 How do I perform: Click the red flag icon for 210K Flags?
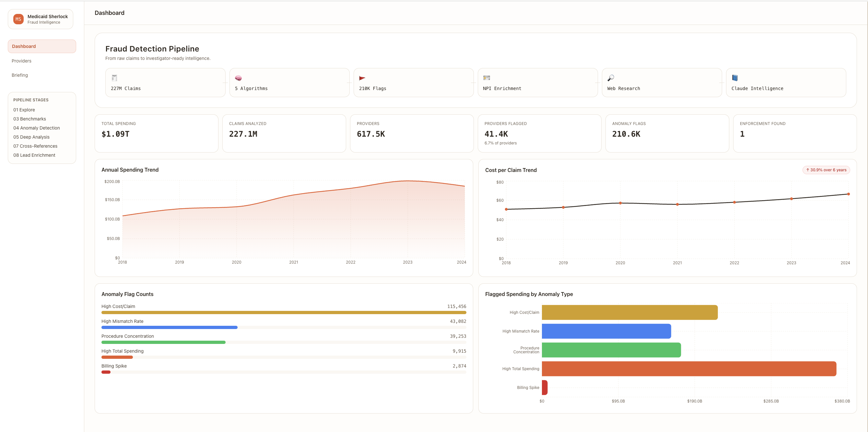[x=362, y=78]
